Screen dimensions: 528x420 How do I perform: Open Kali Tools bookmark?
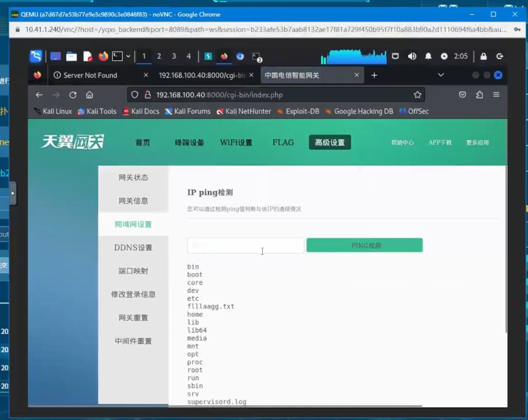(97, 111)
